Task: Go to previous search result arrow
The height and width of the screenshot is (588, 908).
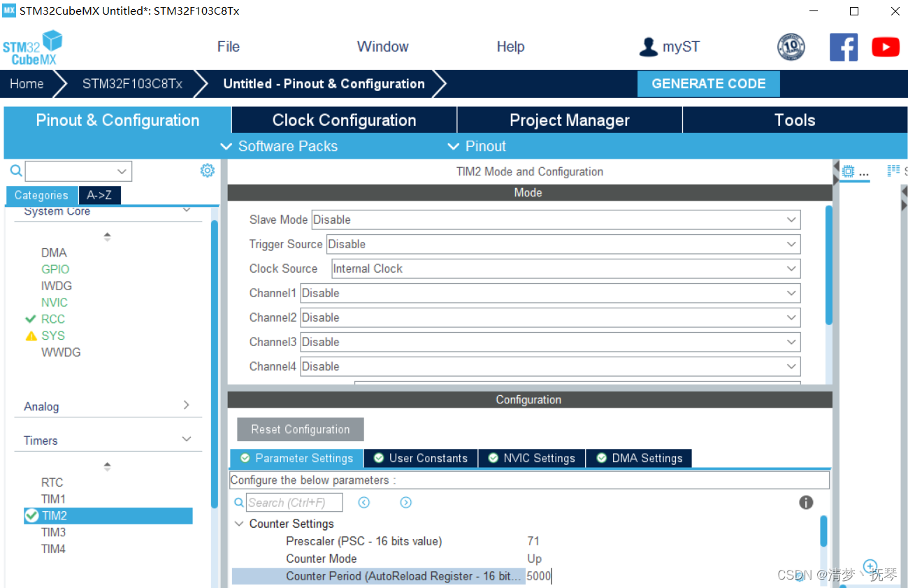Action: 363,502
